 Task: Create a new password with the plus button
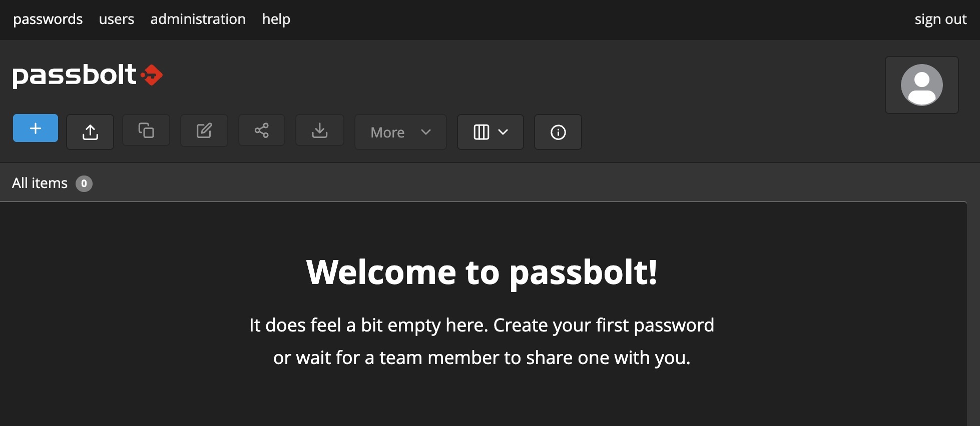click(35, 128)
